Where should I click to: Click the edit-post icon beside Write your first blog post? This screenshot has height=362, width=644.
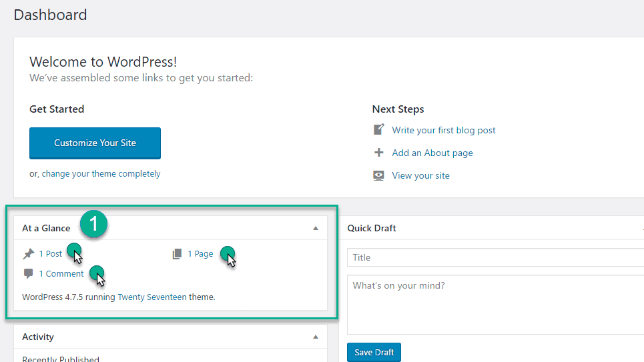[378, 129]
